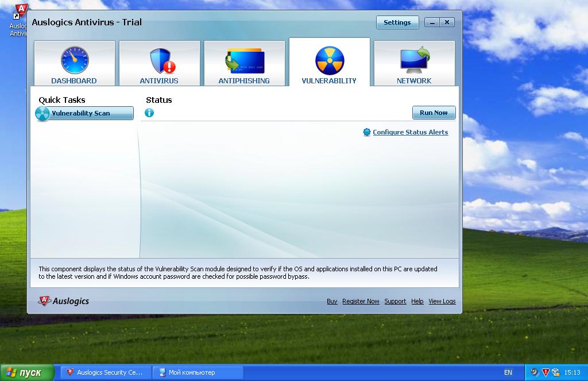588x381 pixels.
Task: Start the scan with Run Now
Action: 434,113
